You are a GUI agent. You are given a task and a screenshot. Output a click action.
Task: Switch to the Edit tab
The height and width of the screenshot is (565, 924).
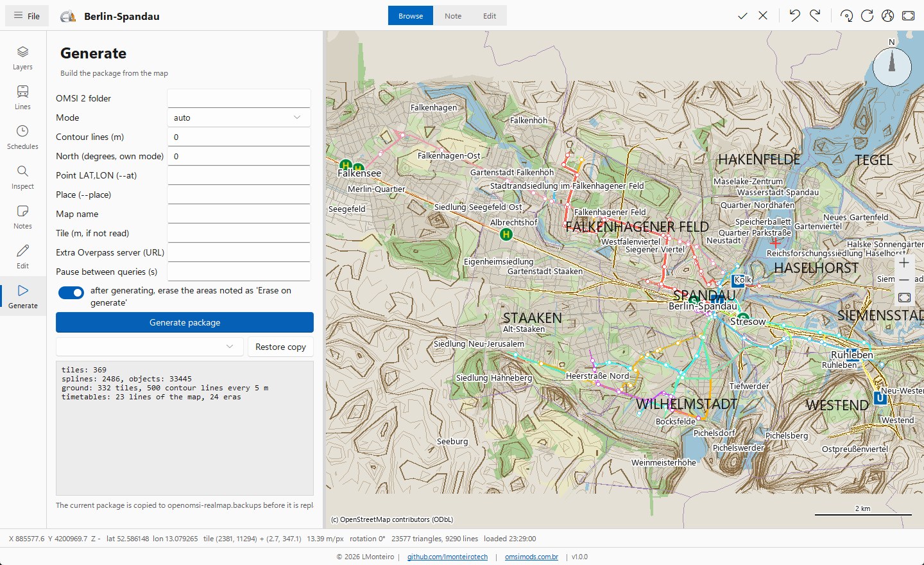(490, 16)
